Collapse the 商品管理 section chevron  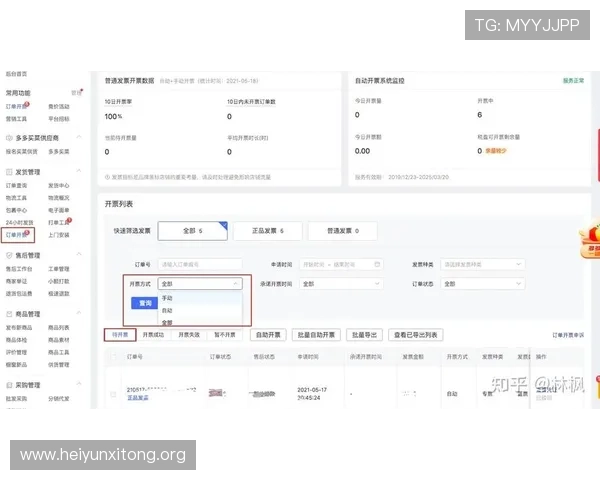pyautogui.click(x=78, y=313)
